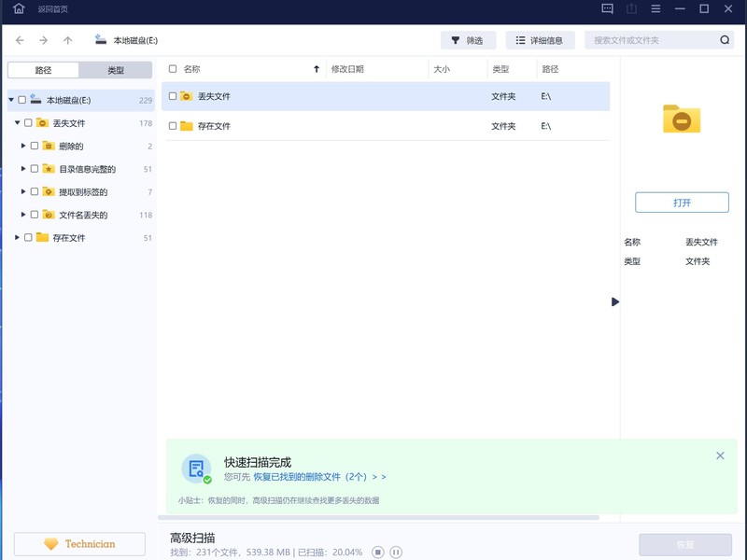
Task: Switch to the 类型 tab
Action: click(x=116, y=70)
